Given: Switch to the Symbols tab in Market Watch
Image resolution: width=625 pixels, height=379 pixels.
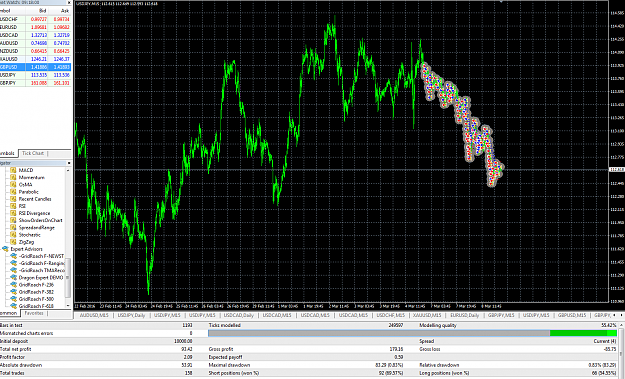Looking at the screenshot, I should point(8,153).
